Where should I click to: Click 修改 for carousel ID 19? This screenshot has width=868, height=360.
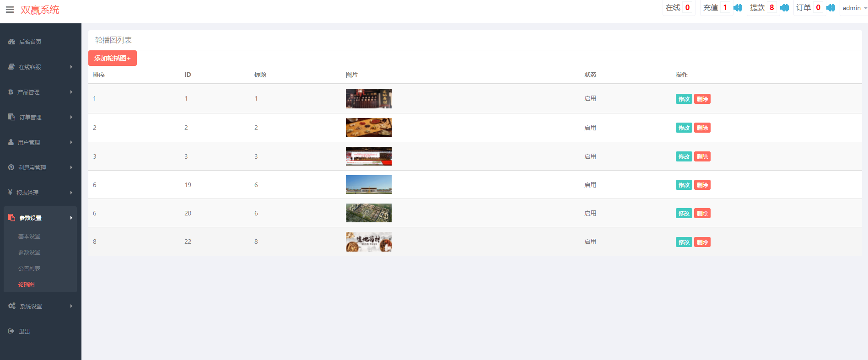click(x=684, y=185)
